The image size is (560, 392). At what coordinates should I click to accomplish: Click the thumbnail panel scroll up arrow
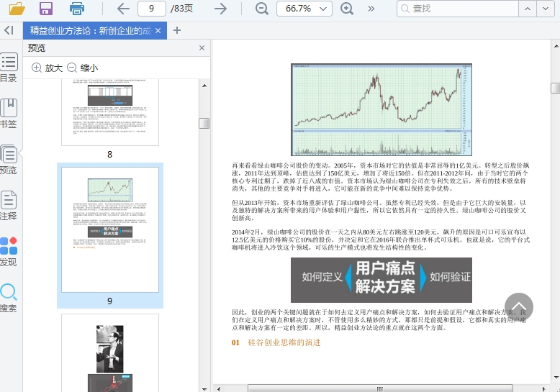(x=204, y=86)
